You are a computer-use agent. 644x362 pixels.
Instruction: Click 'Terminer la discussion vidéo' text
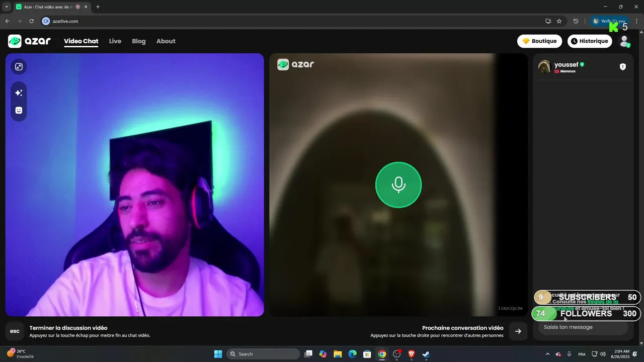[x=68, y=328]
